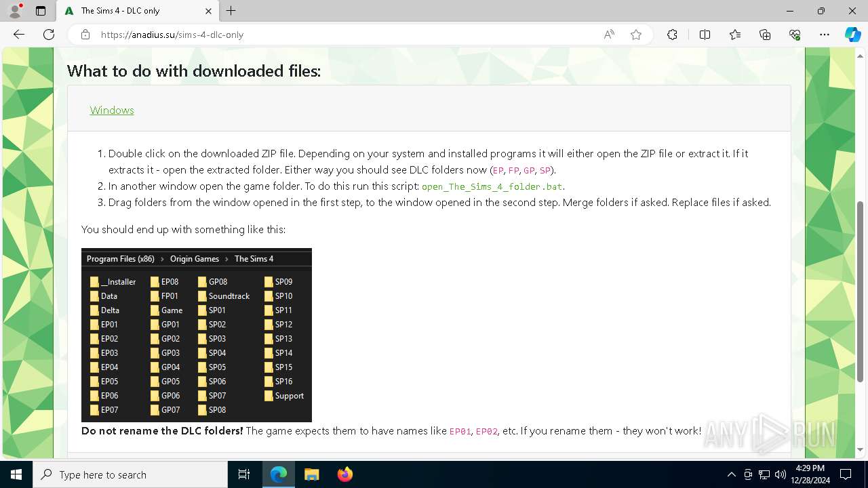The image size is (868, 488).
Task: Open a new browser tab
Action: (x=231, y=11)
